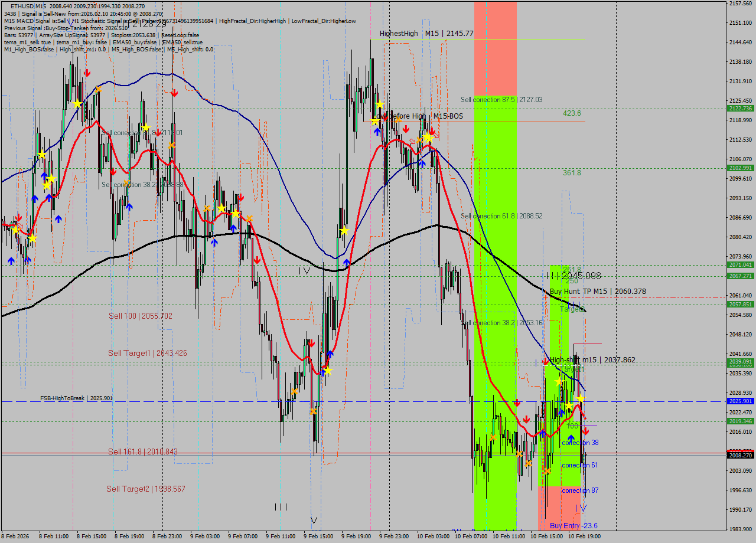Viewport: 756px width, 543px height.
Task: Click the wave V marker at chart bottom
Action: click(314, 521)
